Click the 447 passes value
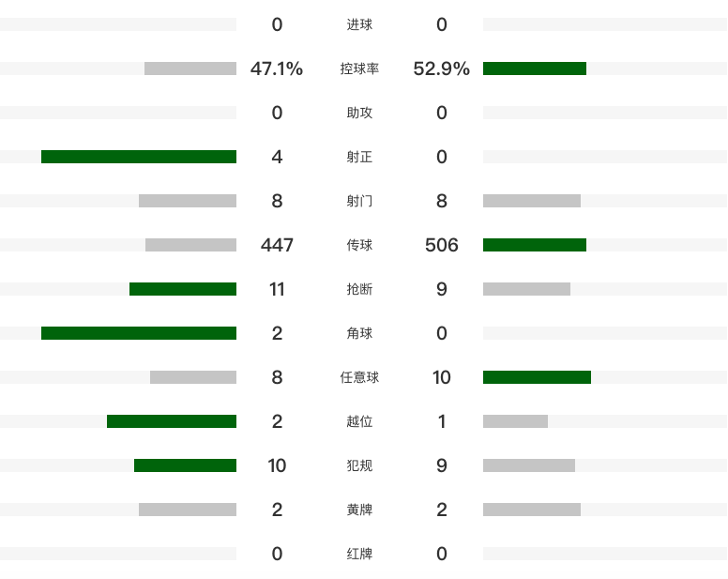The image size is (728, 579). (x=277, y=245)
